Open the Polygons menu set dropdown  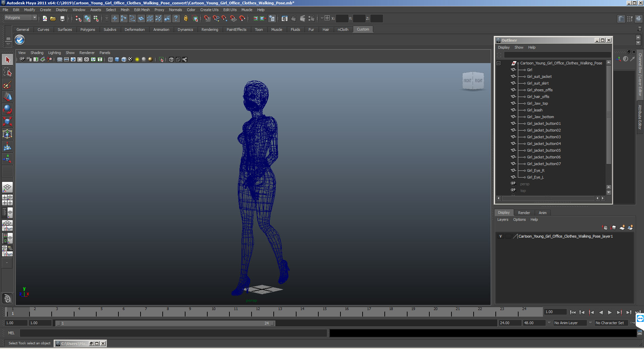20,17
